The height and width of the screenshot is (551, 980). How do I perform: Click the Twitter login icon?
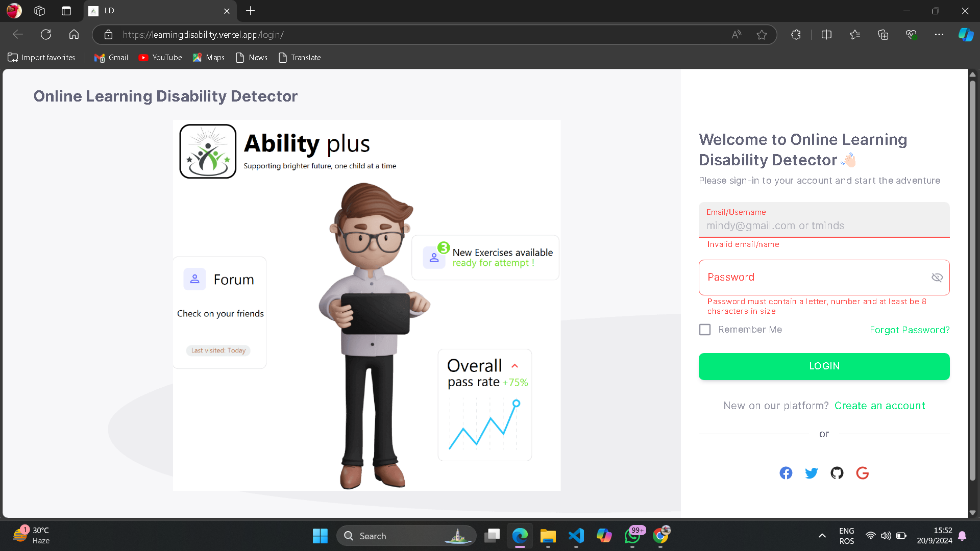point(812,473)
